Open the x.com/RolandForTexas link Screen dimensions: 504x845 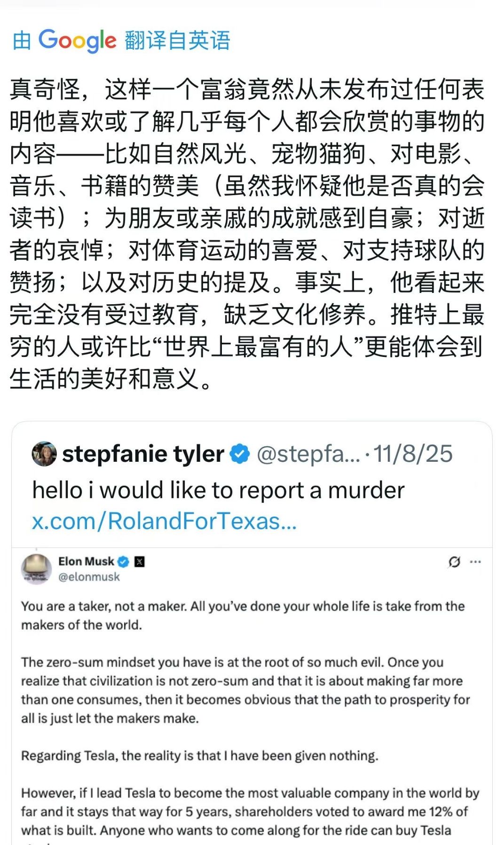click(x=164, y=521)
